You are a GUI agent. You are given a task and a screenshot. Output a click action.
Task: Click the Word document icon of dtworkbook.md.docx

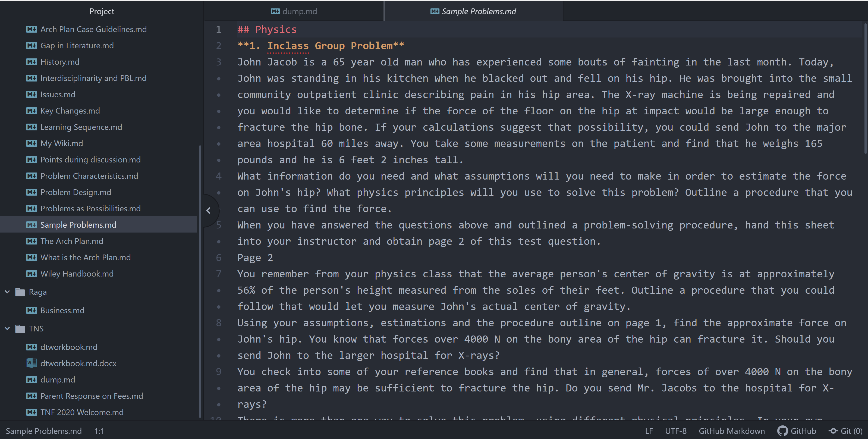[31, 363]
